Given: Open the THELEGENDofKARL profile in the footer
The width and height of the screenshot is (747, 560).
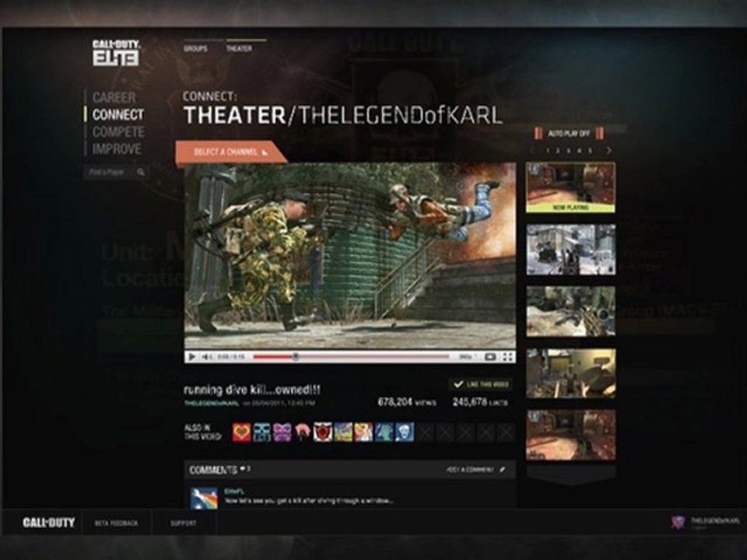Looking at the screenshot, I should 715,521.
